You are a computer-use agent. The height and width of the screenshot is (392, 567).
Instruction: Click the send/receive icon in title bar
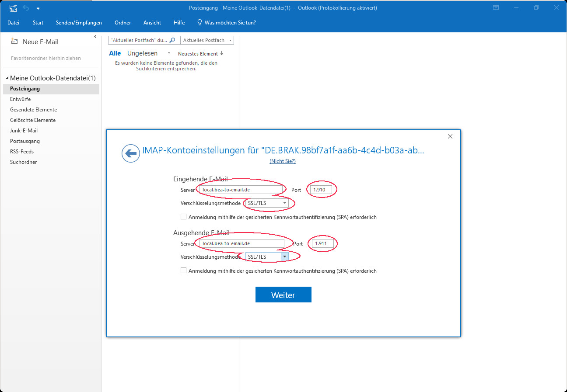(x=13, y=8)
